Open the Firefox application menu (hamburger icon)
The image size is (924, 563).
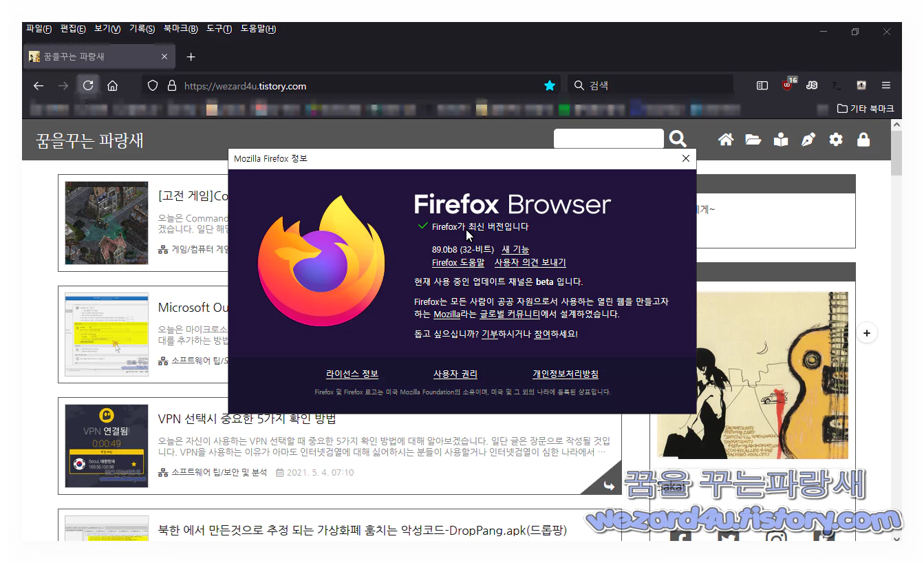point(886,85)
